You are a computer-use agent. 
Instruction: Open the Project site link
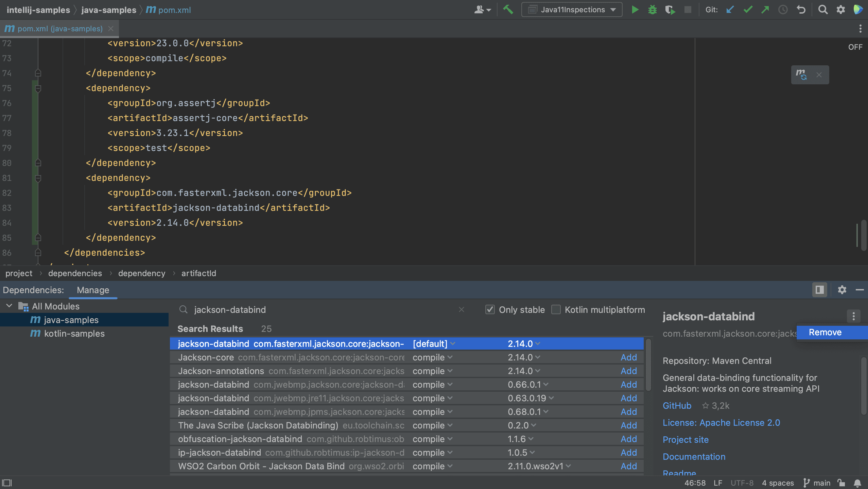(x=685, y=440)
